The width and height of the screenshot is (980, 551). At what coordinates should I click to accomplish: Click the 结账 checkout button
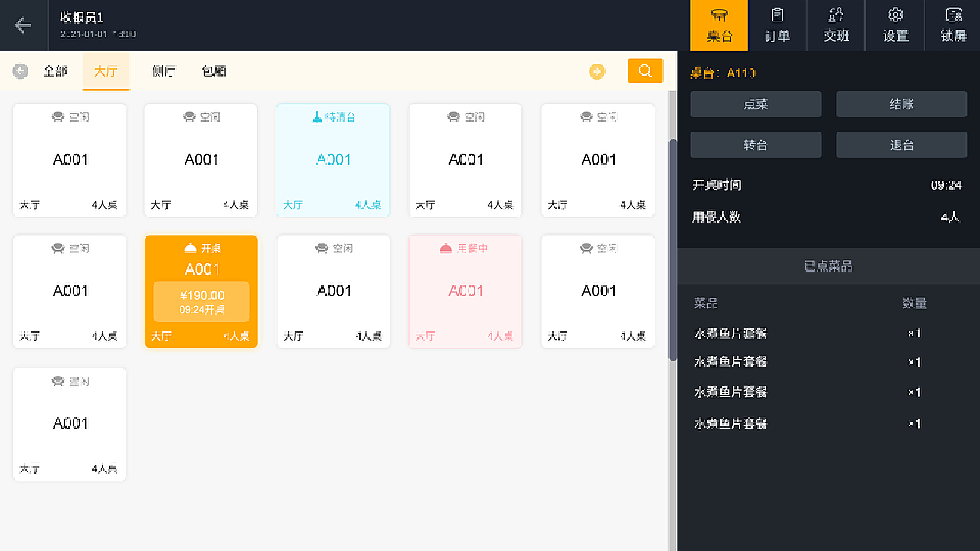(x=902, y=104)
